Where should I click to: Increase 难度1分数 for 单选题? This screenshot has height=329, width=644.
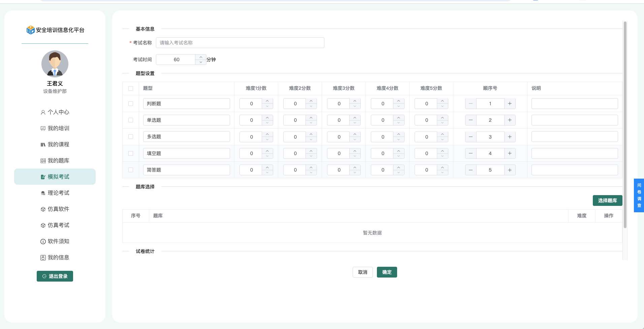(267, 117)
